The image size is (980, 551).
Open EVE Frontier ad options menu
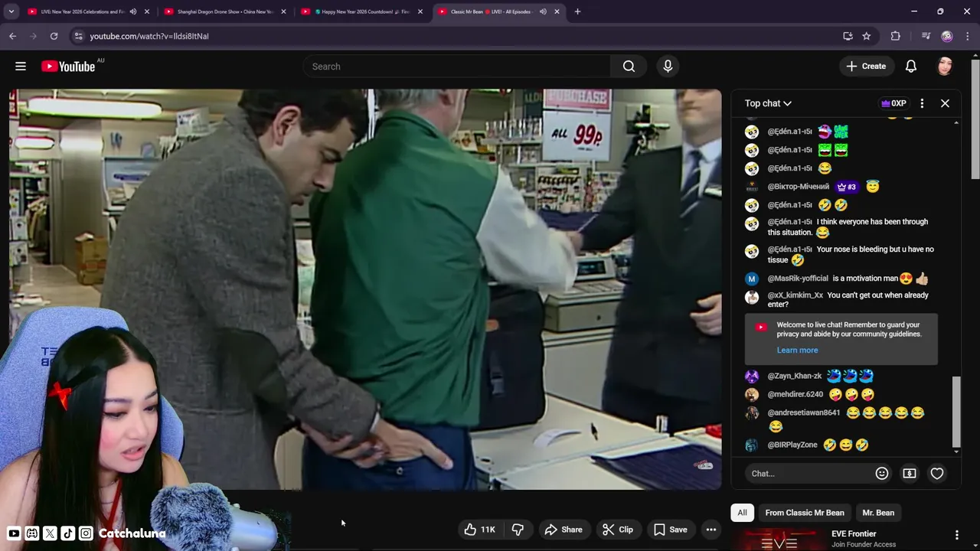coord(956,535)
